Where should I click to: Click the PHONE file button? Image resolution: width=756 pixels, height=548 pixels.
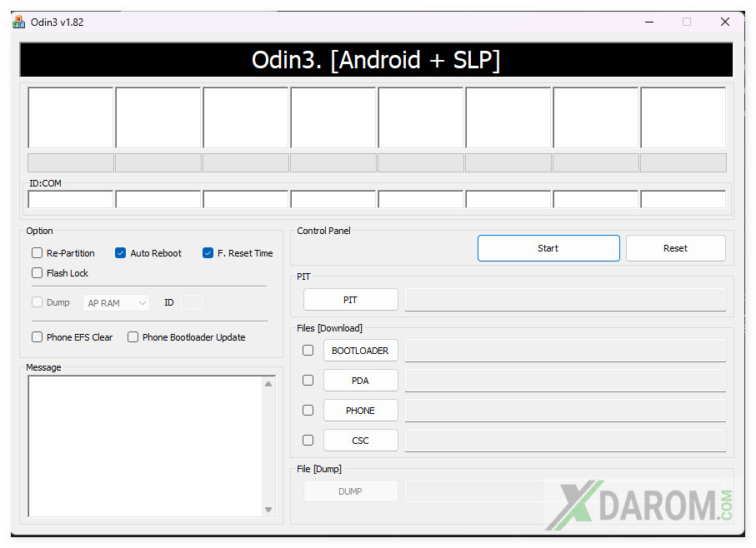(x=360, y=411)
